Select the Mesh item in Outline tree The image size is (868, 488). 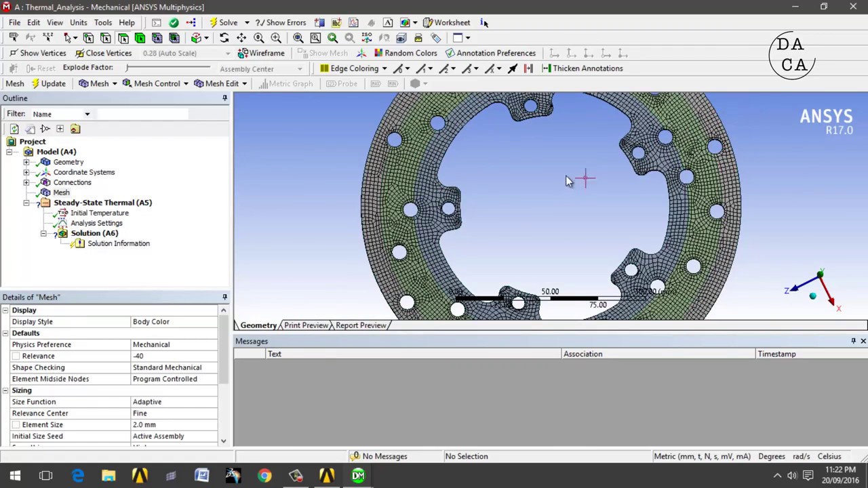point(61,192)
